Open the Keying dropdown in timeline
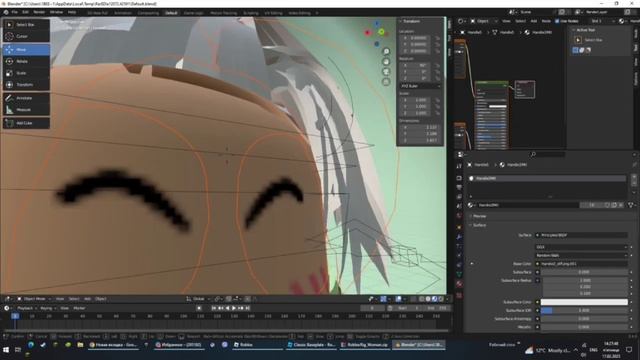 tap(48, 308)
